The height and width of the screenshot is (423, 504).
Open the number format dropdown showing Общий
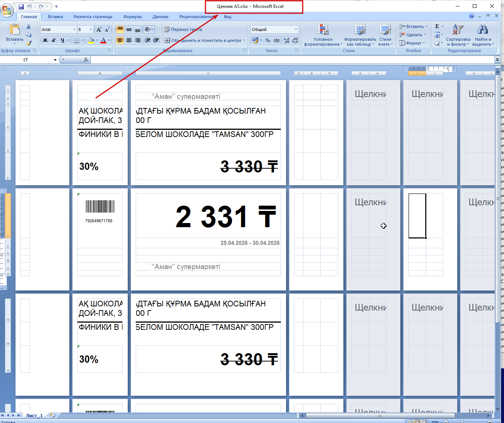pyautogui.click(x=296, y=29)
